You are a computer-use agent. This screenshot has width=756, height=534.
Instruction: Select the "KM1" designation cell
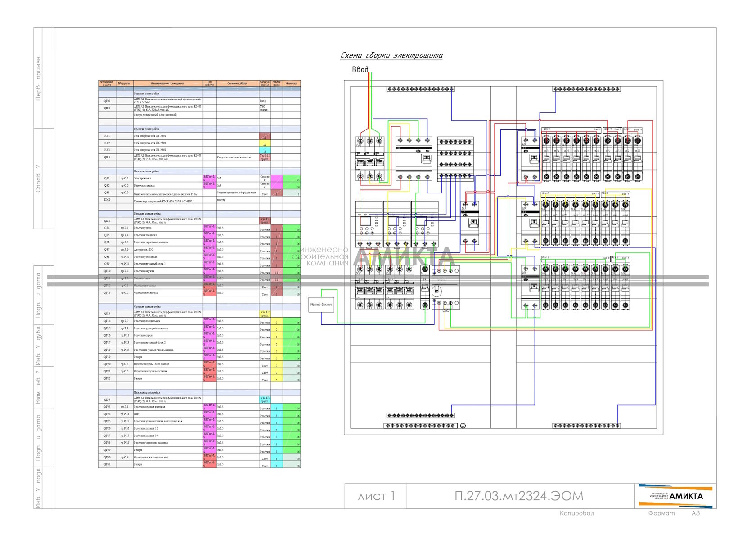tap(107, 200)
